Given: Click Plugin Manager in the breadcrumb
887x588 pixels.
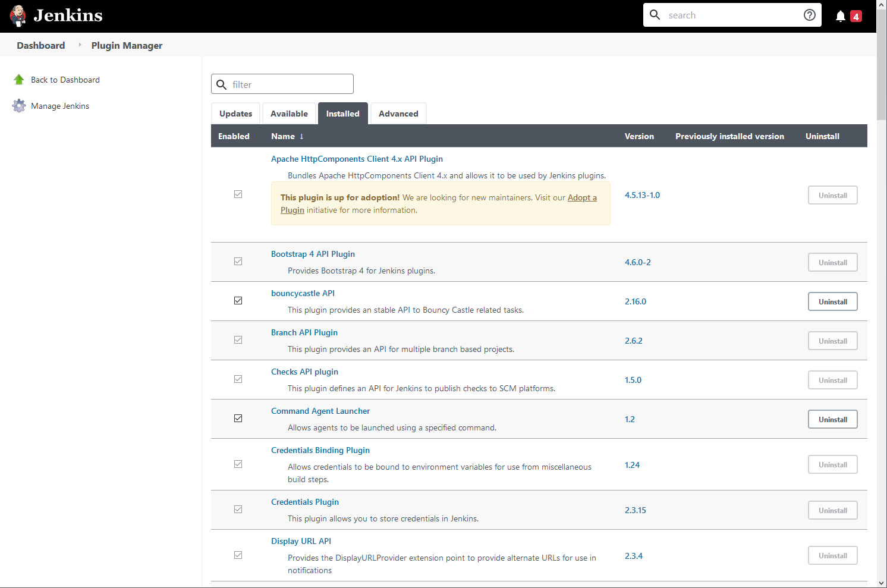Looking at the screenshot, I should [x=127, y=46].
